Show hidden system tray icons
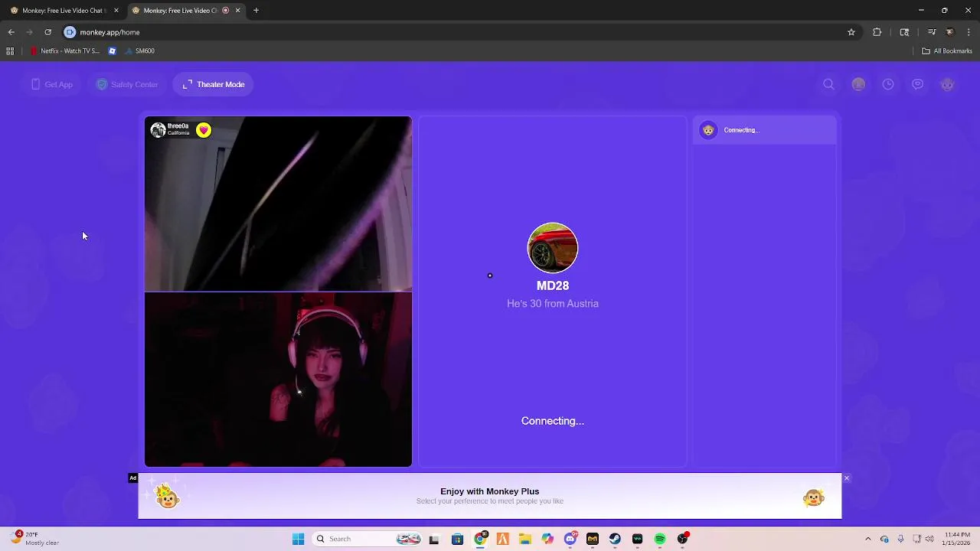Image resolution: width=980 pixels, height=551 pixels. (x=867, y=539)
